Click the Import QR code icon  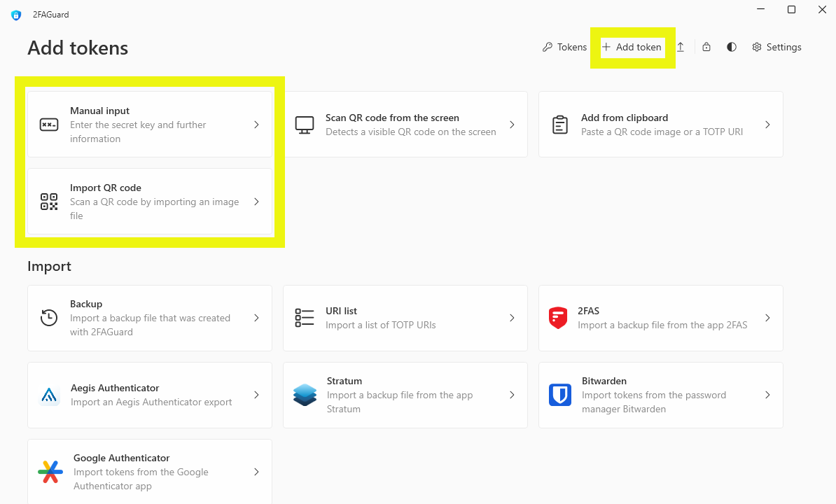coord(49,202)
